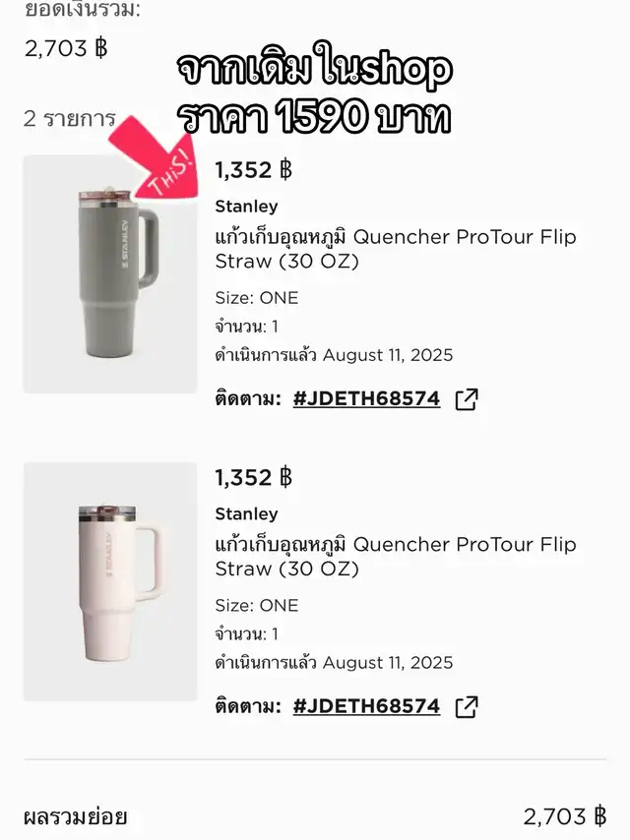Image resolution: width=630 pixels, height=840 pixels.
Task: Tap the 2 รายการ items count label
Action: 70,118
